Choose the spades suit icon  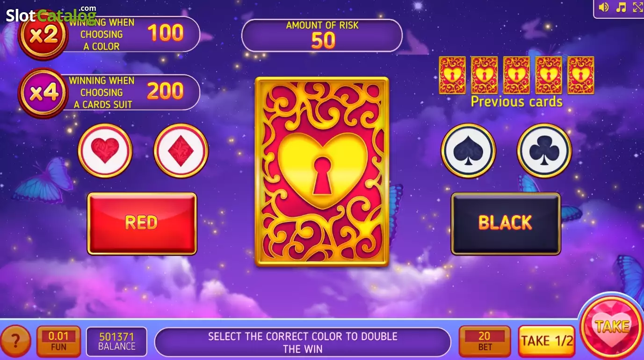pos(468,151)
